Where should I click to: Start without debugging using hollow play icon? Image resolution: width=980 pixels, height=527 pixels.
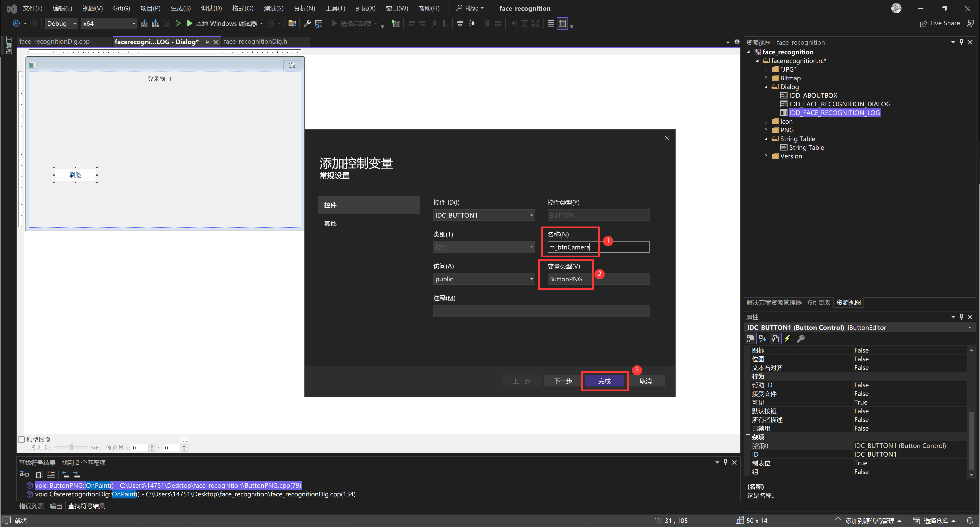tap(178, 24)
